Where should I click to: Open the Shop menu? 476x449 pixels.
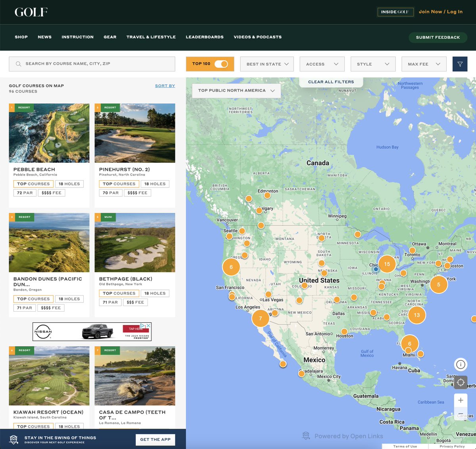[x=21, y=37]
